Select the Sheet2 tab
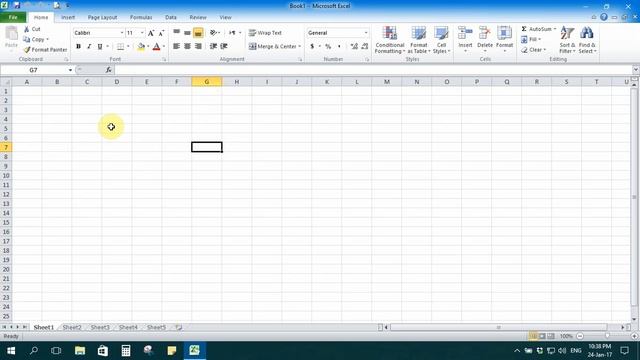This screenshot has width=640, height=360. [x=72, y=327]
